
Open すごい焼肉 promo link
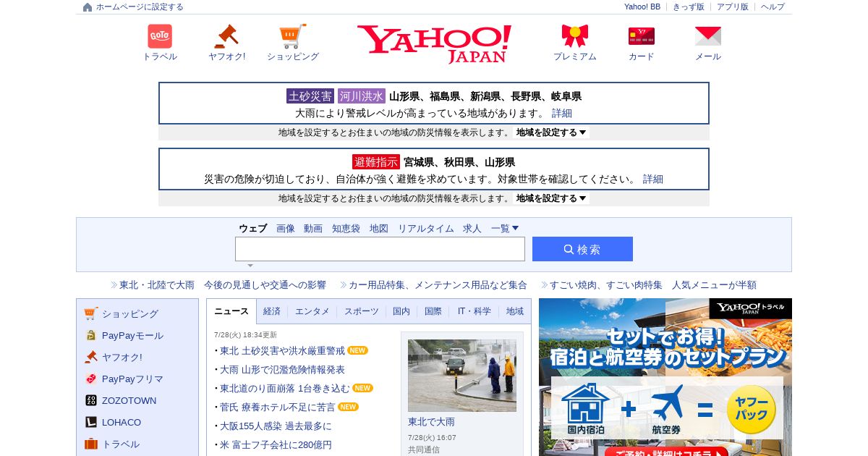tap(653, 285)
